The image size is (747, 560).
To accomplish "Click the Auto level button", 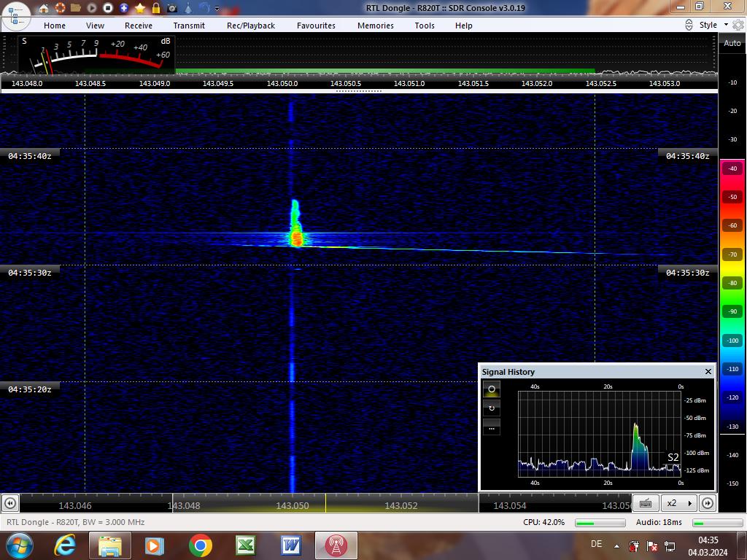I will click(x=732, y=43).
